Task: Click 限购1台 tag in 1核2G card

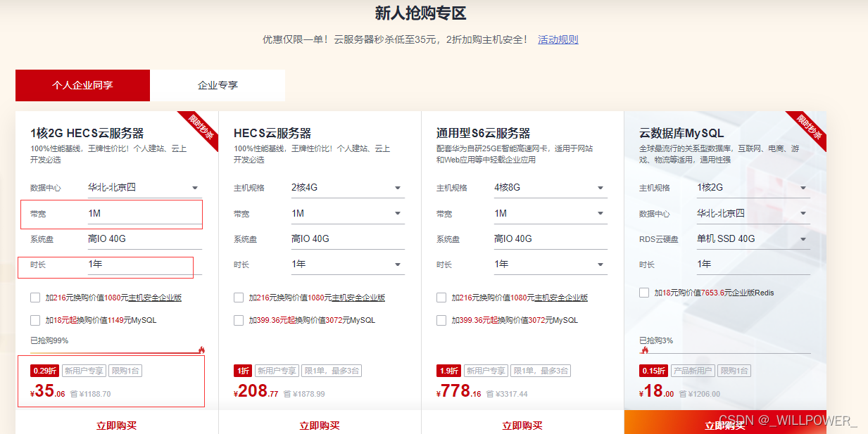Action: 125,371
